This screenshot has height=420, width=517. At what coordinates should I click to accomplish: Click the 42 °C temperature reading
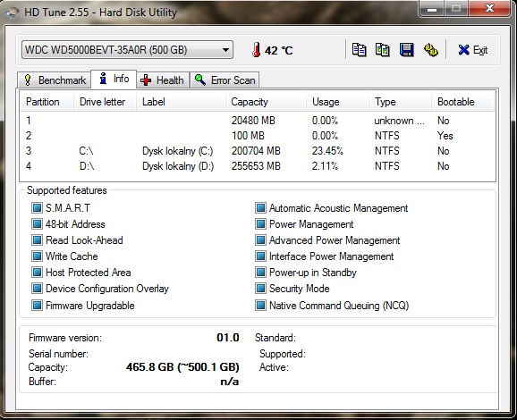[x=278, y=50]
